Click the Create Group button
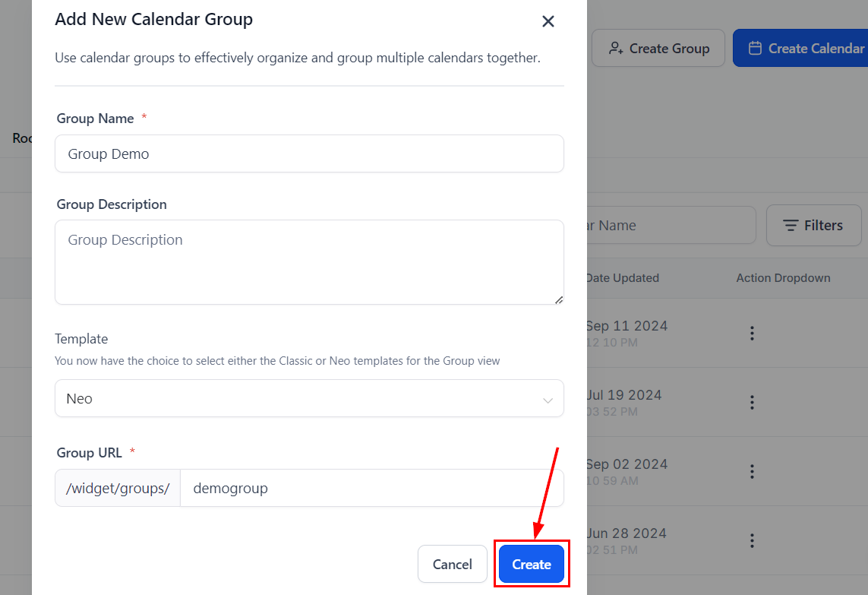 (658, 49)
